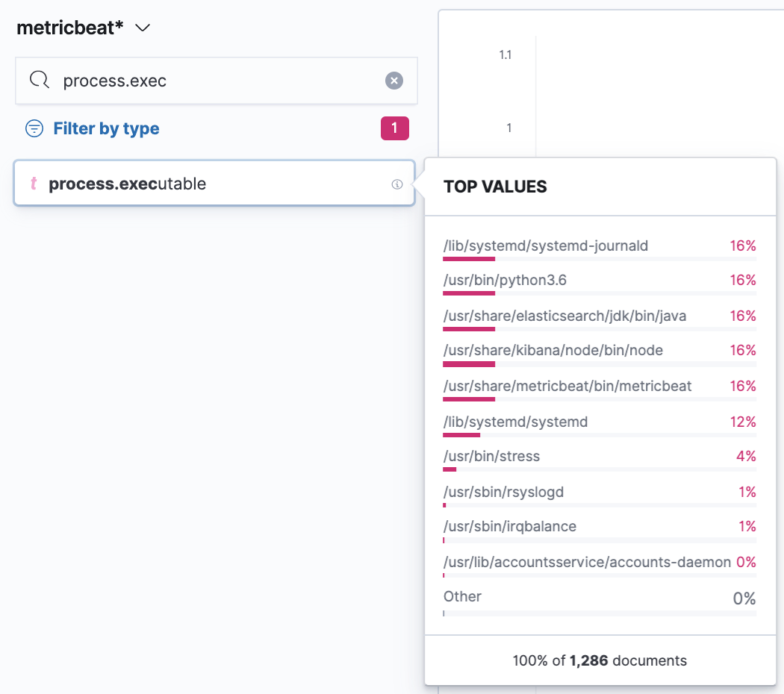Click the filter count badge showing 1

point(394,128)
